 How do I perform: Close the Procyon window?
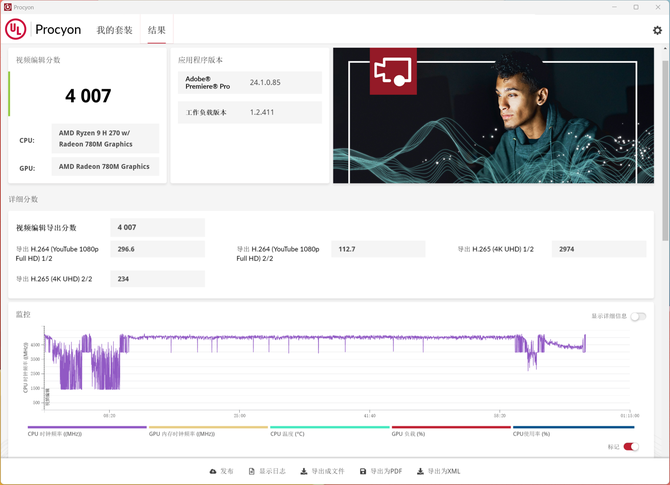pyautogui.click(x=658, y=7)
